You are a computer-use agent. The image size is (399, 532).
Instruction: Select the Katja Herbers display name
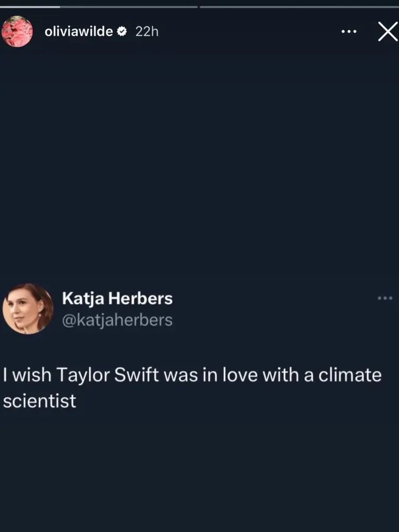pyautogui.click(x=117, y=299)
